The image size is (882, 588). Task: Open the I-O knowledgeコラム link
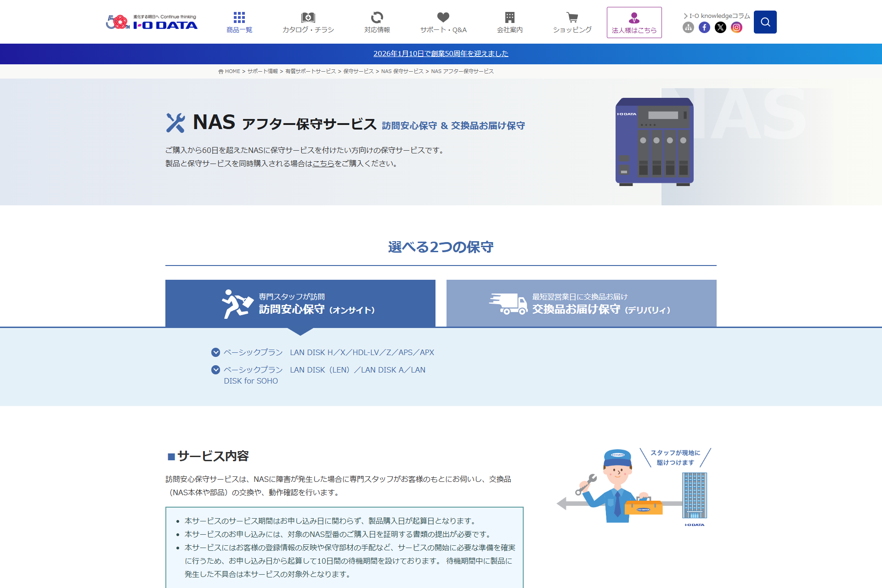pos(717,16)
